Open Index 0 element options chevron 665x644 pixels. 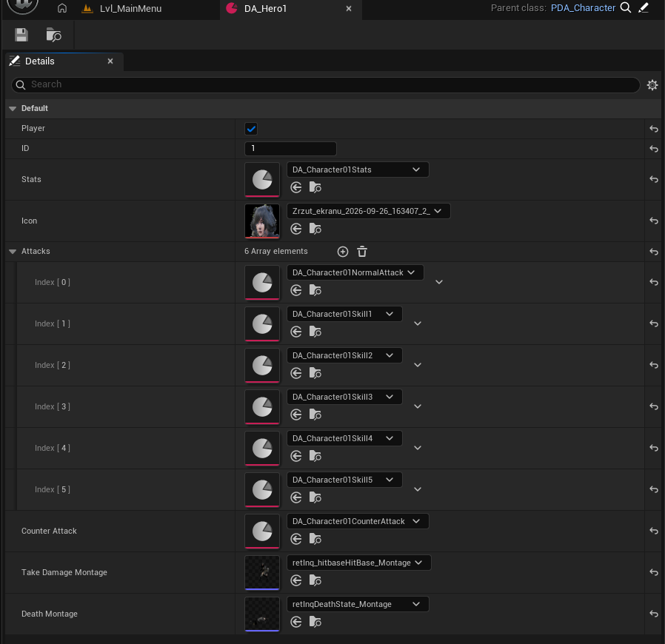pyautogui.click(x=439, y=282)
